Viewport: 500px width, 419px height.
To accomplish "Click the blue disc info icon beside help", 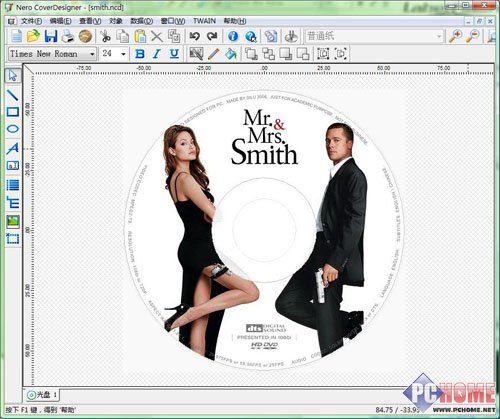I will (271, 36).
